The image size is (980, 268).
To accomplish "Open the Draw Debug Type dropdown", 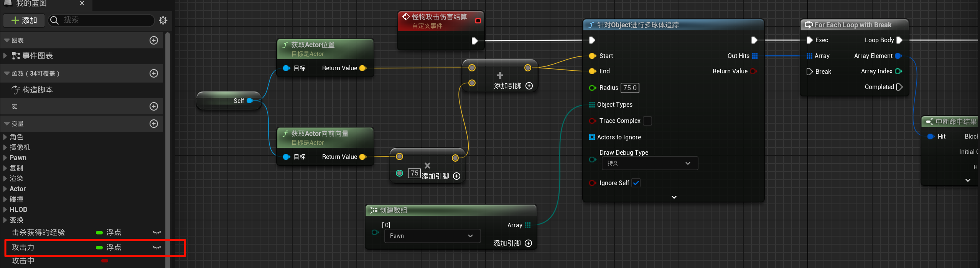I will point(649,164).
